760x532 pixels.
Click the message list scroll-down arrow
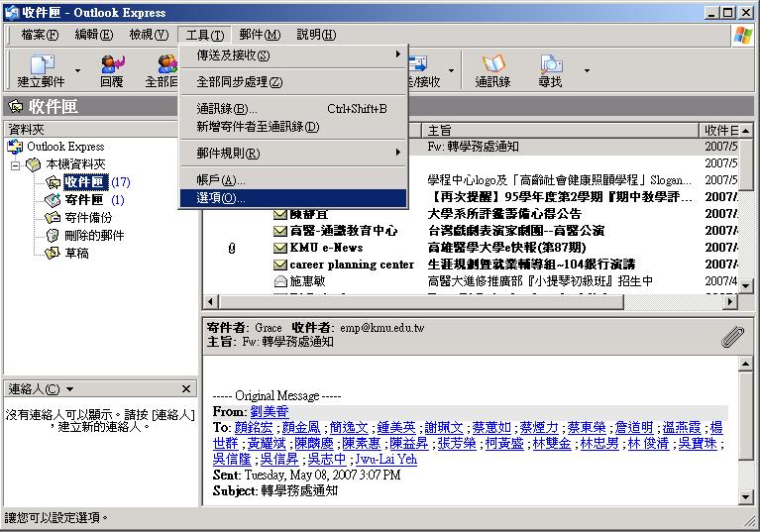point(746,286)
